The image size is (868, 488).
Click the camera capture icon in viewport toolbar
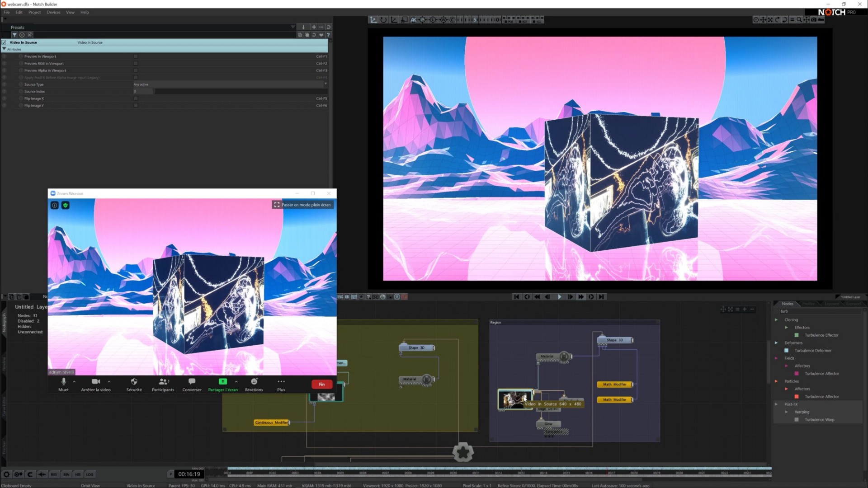[x=814, y=19]
